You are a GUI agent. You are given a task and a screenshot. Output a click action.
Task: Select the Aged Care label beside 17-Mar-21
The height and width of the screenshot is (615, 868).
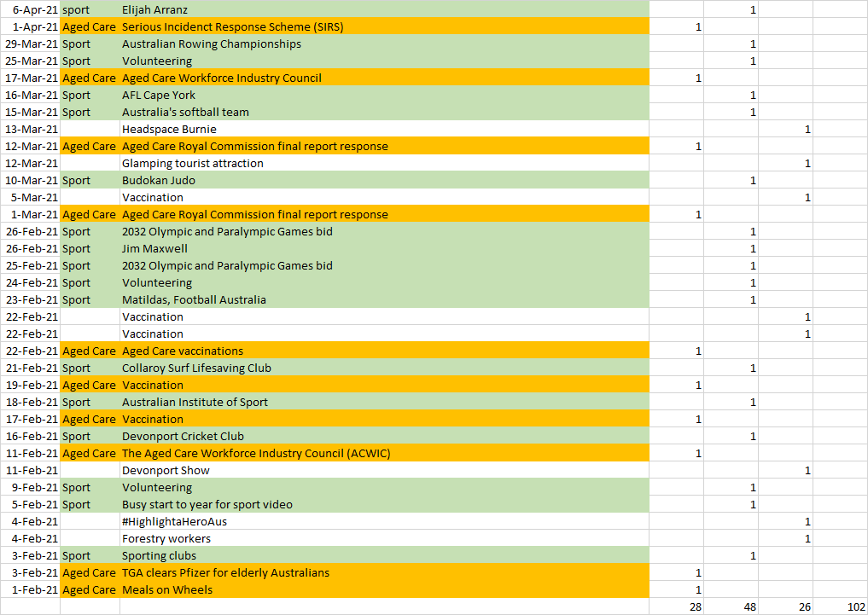90,78
